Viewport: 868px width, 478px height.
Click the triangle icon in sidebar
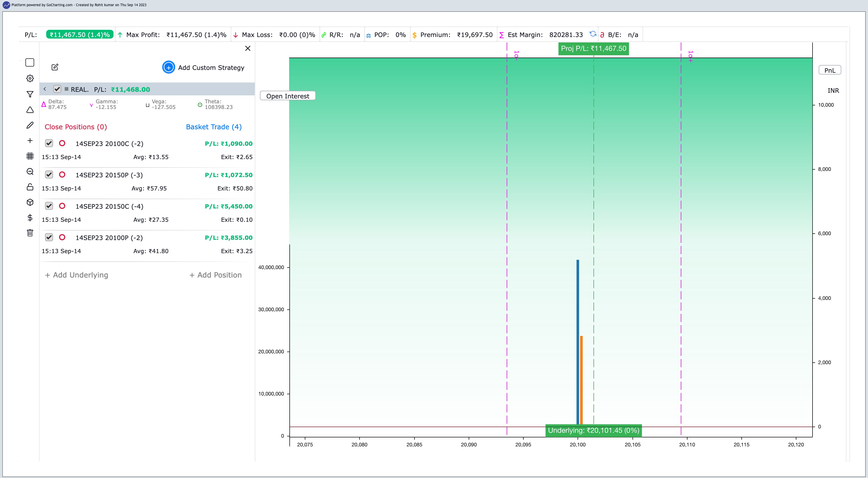point(30,110)
